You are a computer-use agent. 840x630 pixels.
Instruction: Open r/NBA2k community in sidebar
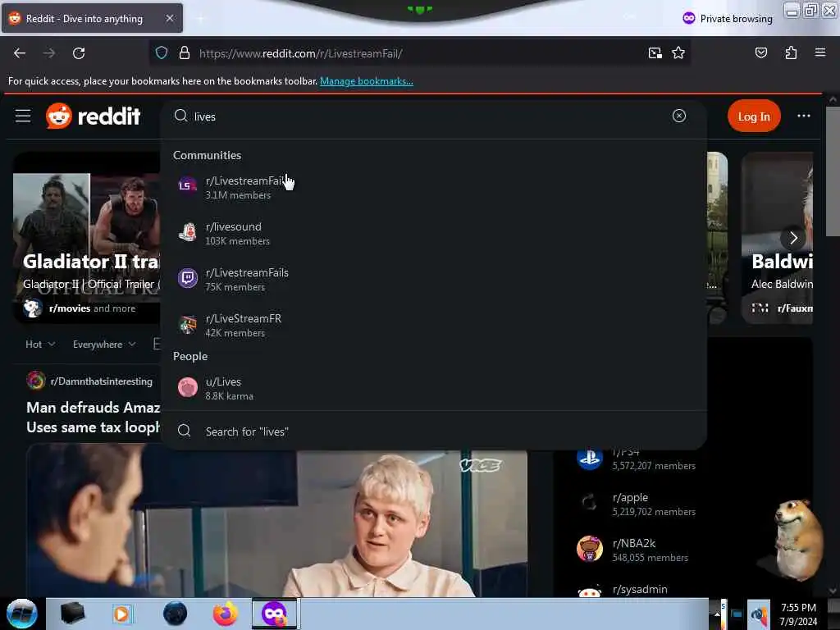click(x=634, y=543)
